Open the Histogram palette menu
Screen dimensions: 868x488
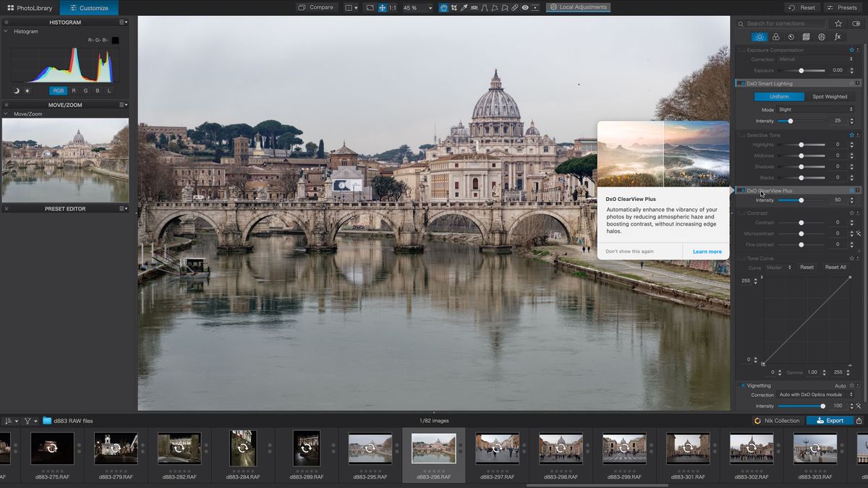pyautogui.click(x=124, y=22)
